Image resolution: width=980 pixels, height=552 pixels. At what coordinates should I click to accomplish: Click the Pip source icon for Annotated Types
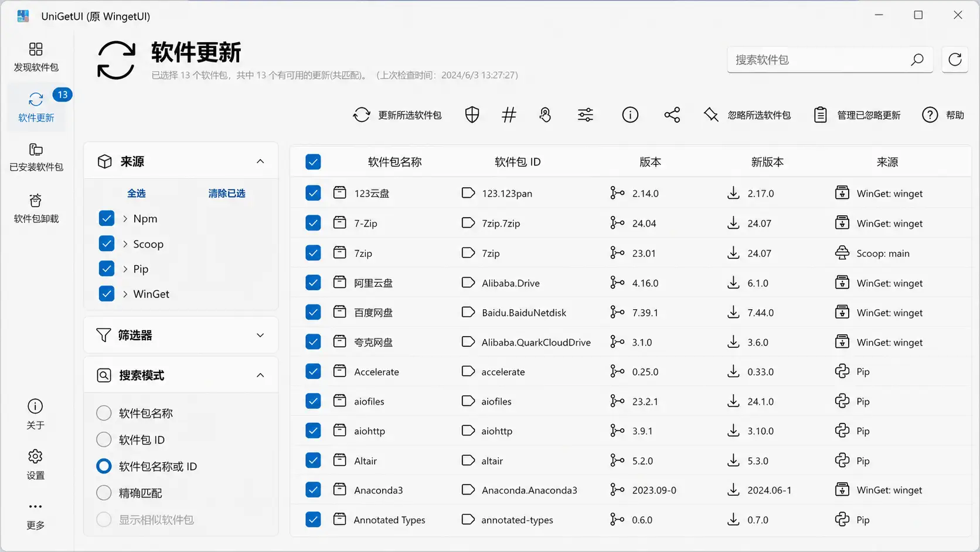[842, 519]
